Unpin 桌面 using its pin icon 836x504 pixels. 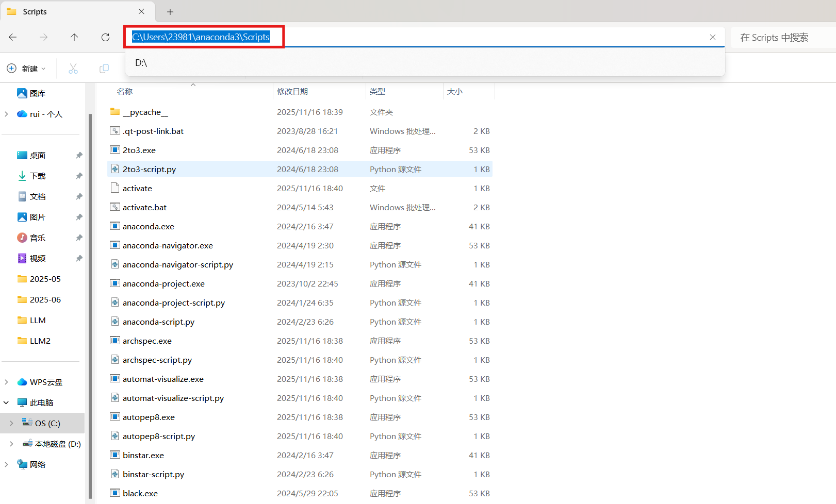[79, 155]
